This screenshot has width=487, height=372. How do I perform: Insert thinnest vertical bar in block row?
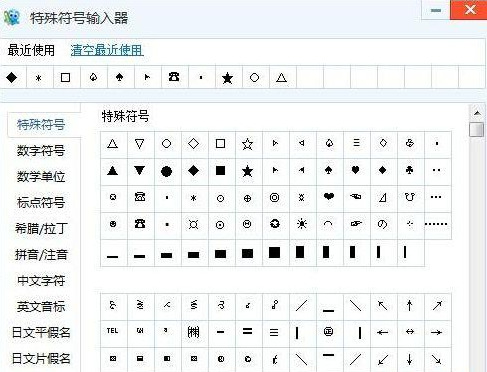pos(405,252)
